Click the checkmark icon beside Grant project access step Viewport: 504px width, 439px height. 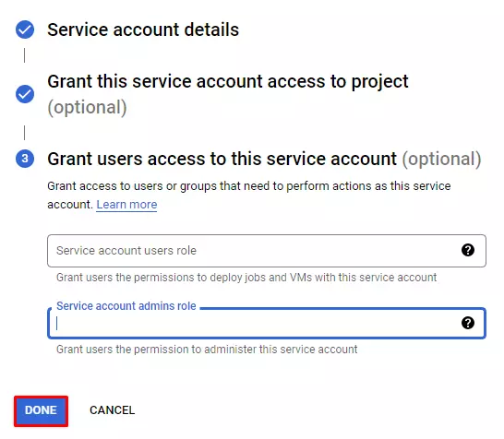[x=25, y=94]
